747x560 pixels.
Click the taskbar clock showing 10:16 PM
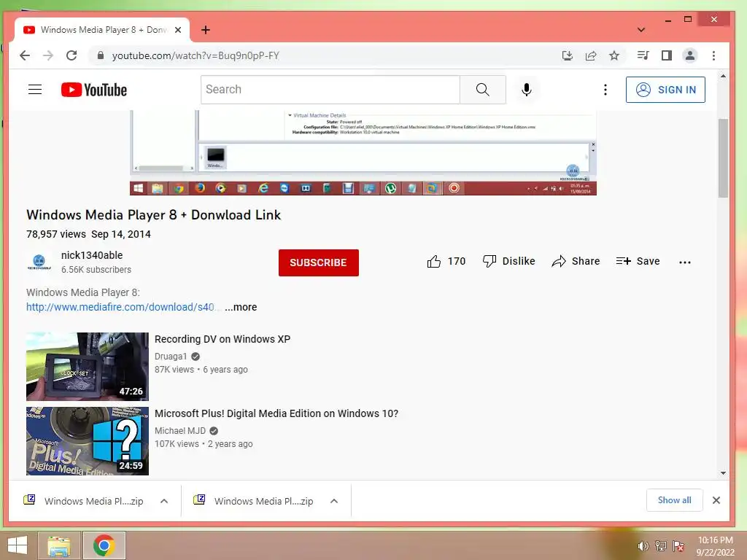(x=715, y=546)
